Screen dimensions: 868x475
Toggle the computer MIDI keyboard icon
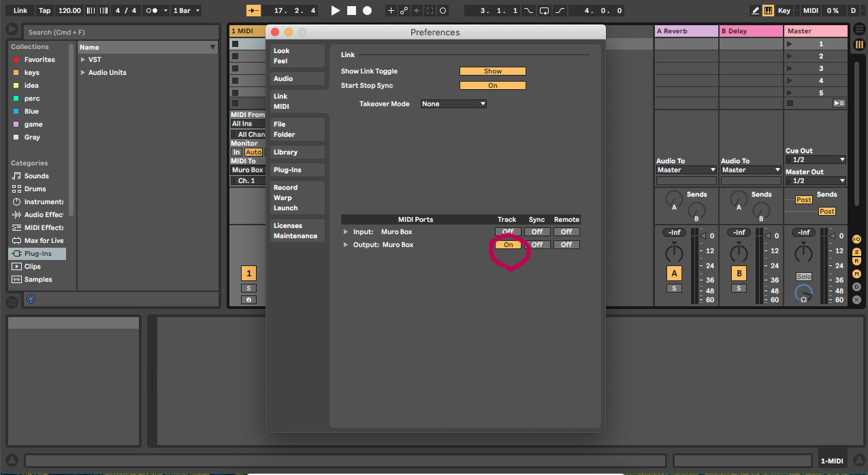tap(768, 11)
